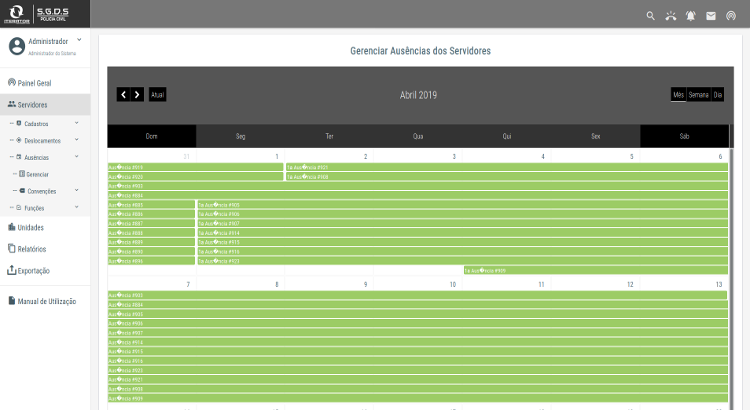Click the Ter column header
This screenshot has width=750, height=410.
click(329, 136)
